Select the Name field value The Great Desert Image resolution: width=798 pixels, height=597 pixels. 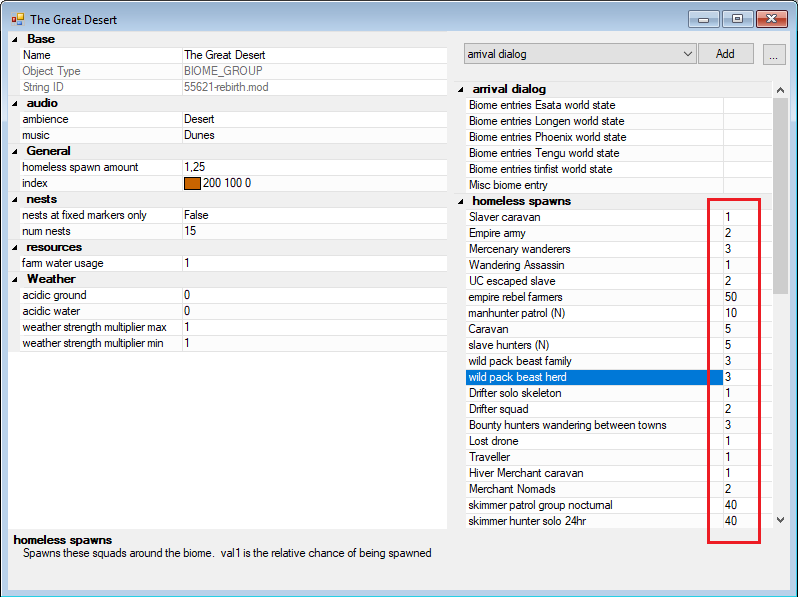(x=315, y=55)
